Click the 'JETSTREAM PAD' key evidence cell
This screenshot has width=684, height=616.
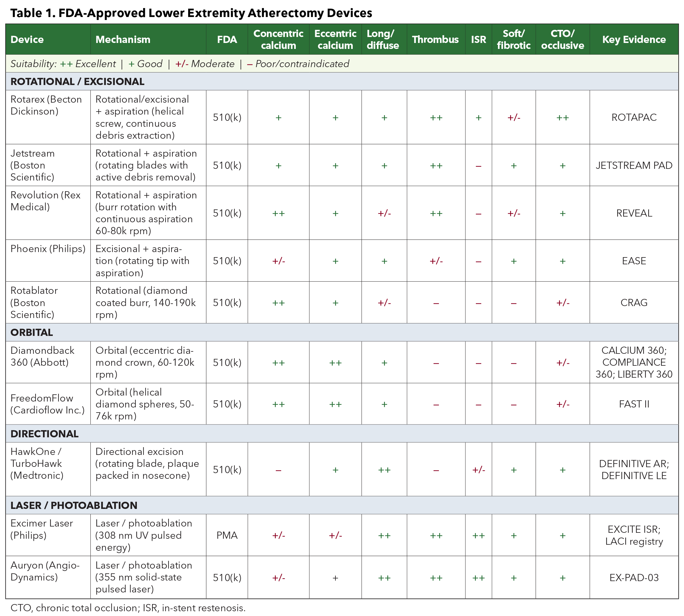pyautogui.click(x=634, y=166)
